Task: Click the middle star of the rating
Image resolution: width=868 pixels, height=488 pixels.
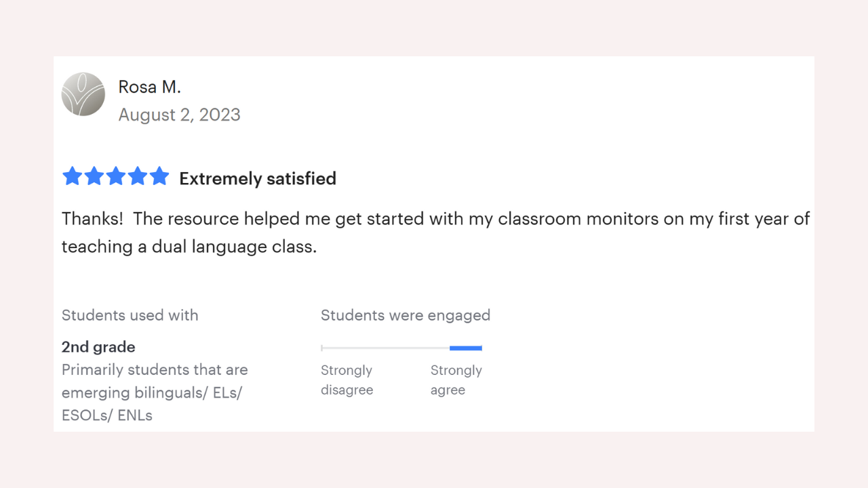Action: 115,176
